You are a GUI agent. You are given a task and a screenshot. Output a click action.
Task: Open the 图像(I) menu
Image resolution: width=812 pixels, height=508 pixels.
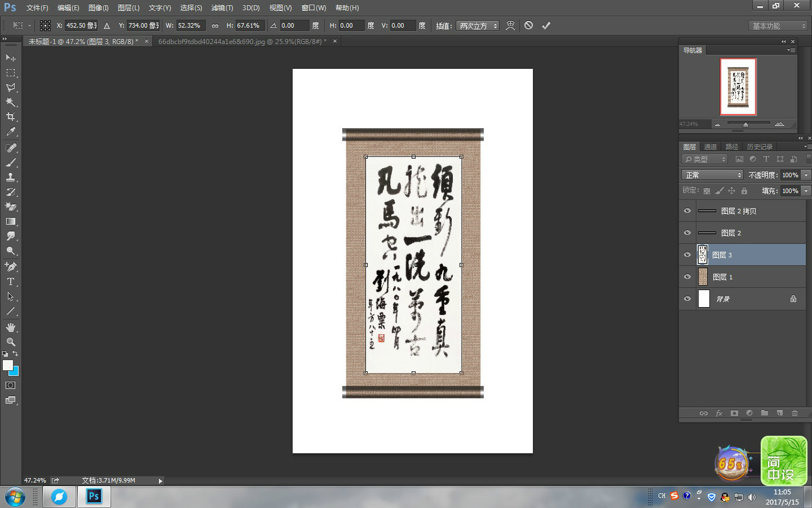pos(99,8)
